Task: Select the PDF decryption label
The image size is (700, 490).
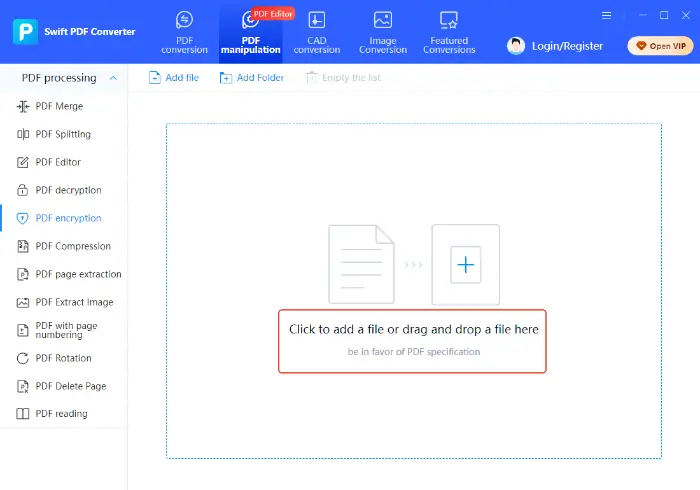Action: tap(68, 190)
